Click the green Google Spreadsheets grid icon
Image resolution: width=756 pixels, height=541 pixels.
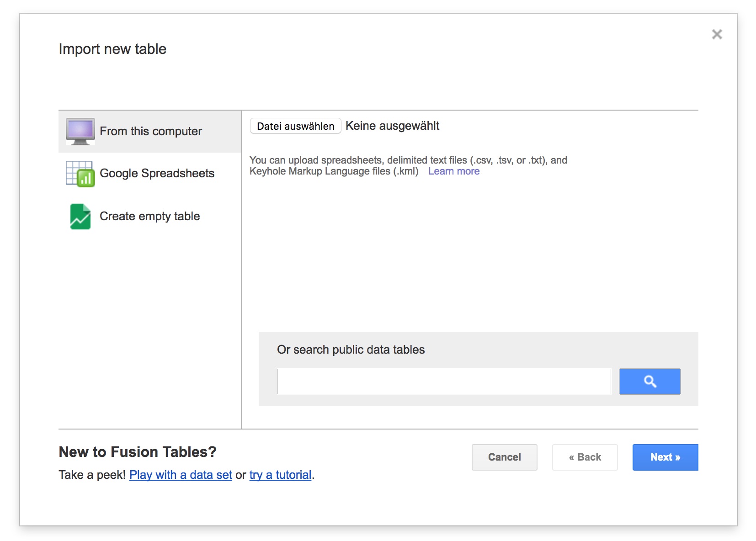pos(80,174)
